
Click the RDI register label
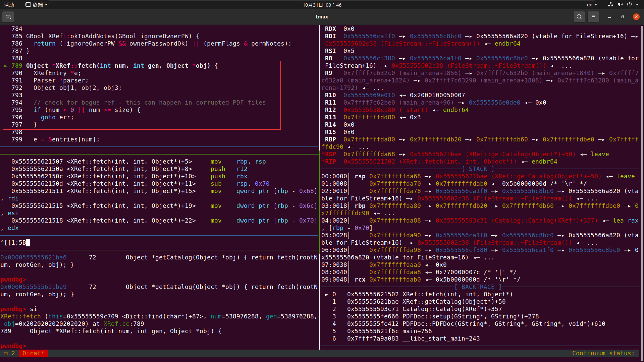[330, 36]
